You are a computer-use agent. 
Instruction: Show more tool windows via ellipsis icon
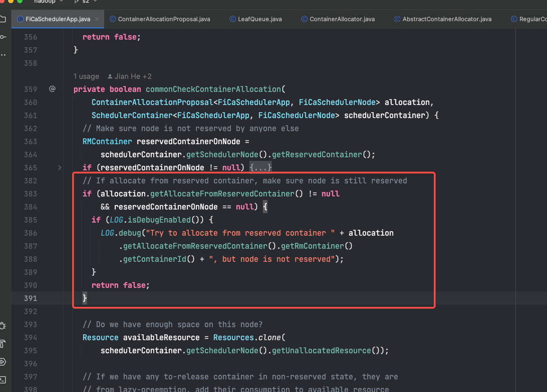(x=3, y=55)
